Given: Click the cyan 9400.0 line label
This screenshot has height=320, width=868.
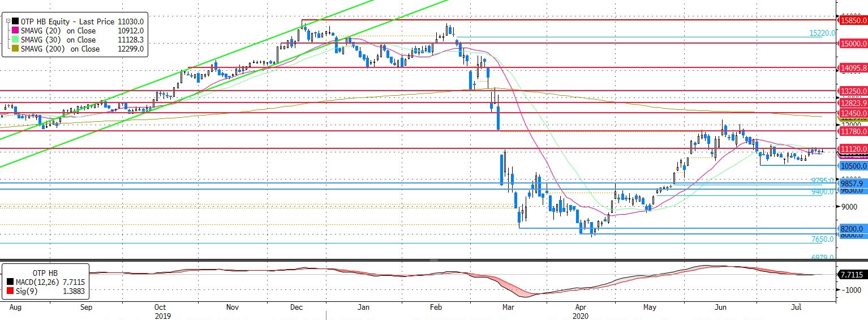Looking at the screenshot, I should 823,192.
